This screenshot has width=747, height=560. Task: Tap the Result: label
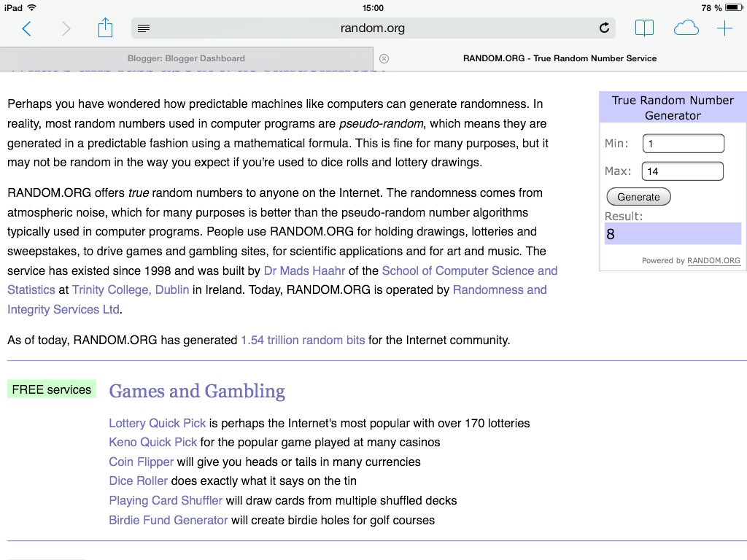624,216
